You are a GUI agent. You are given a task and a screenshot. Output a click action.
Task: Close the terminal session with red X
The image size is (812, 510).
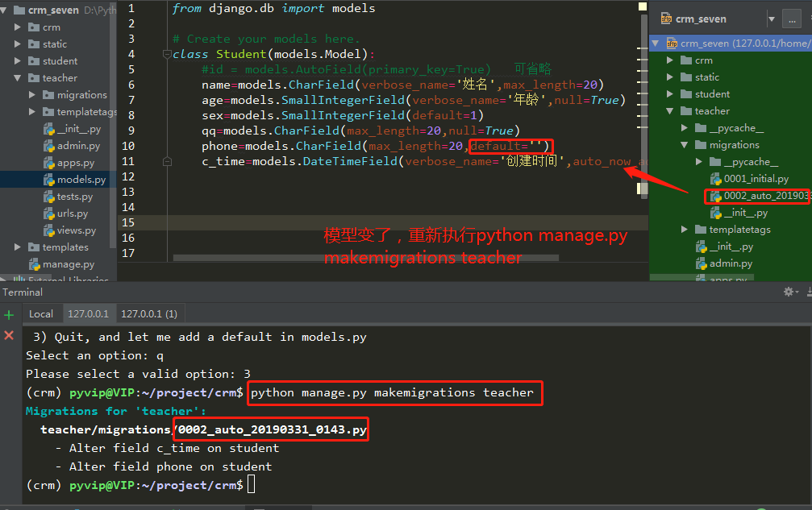(x=9, y=335)
